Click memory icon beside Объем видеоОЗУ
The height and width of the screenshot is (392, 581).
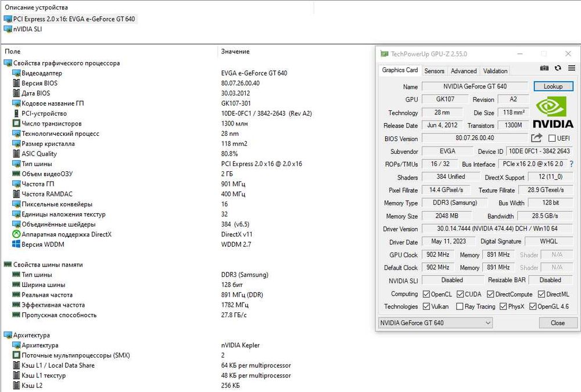tap(16, 174)
